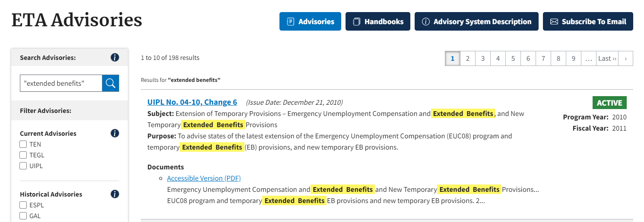The width and height of the screenshot is (644, 222).
Task: Click info icon next to Historical Advisories
Action: 114,194
